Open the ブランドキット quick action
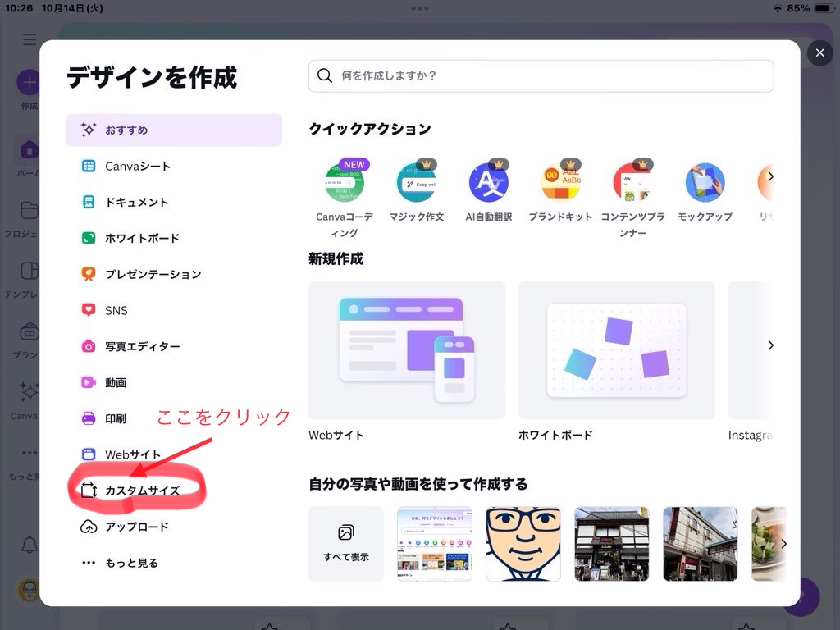840x630 pixels. [x=560, y=183]
